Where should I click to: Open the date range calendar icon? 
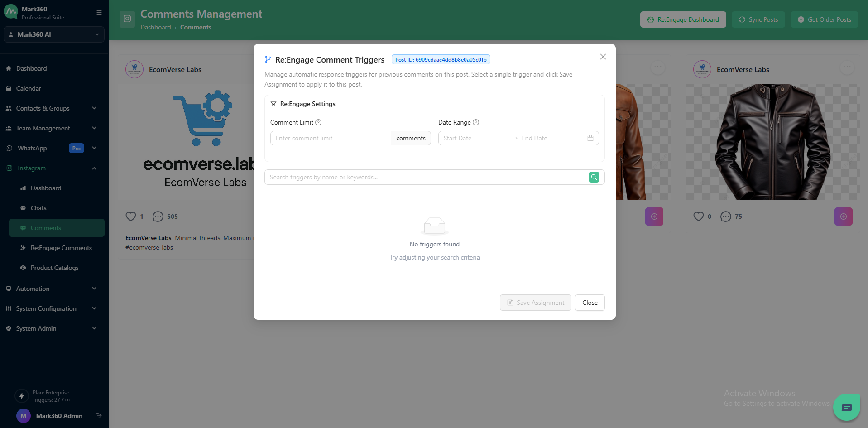(x=590, y=138)
